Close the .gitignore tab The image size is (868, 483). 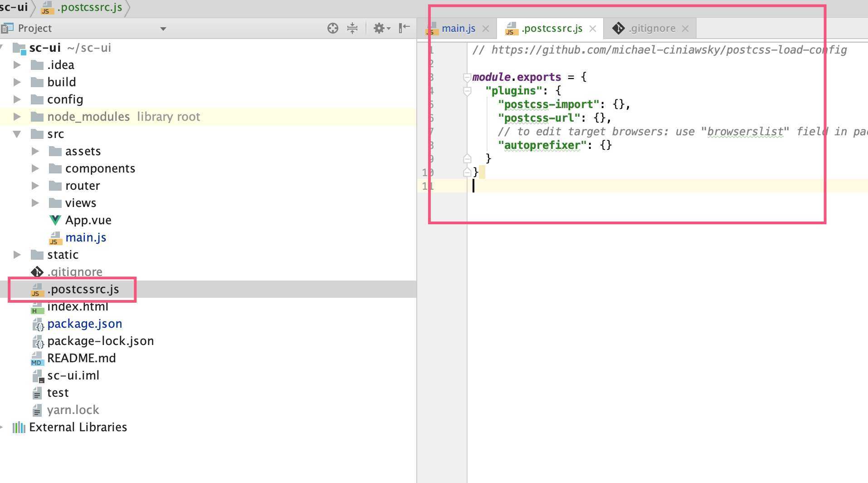coord(685,29)
